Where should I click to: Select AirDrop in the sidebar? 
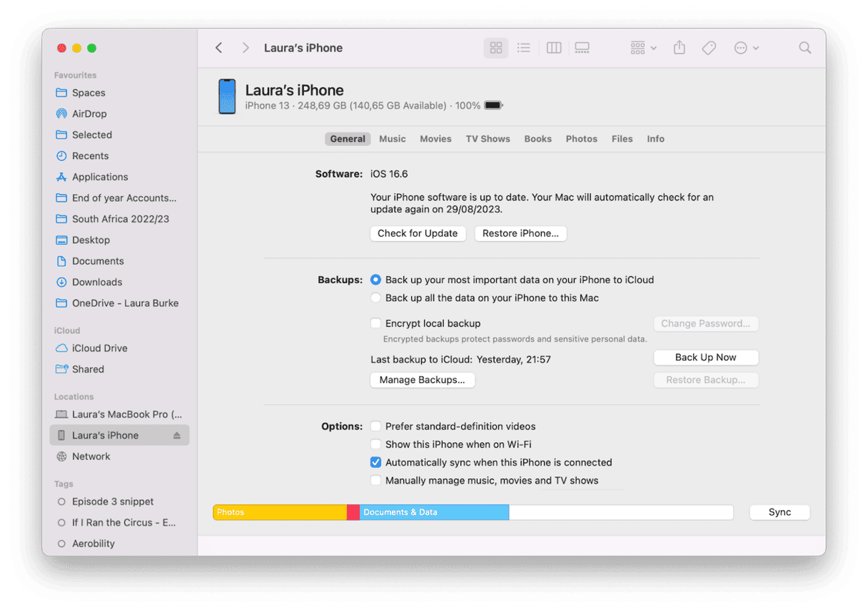(90, 113)
